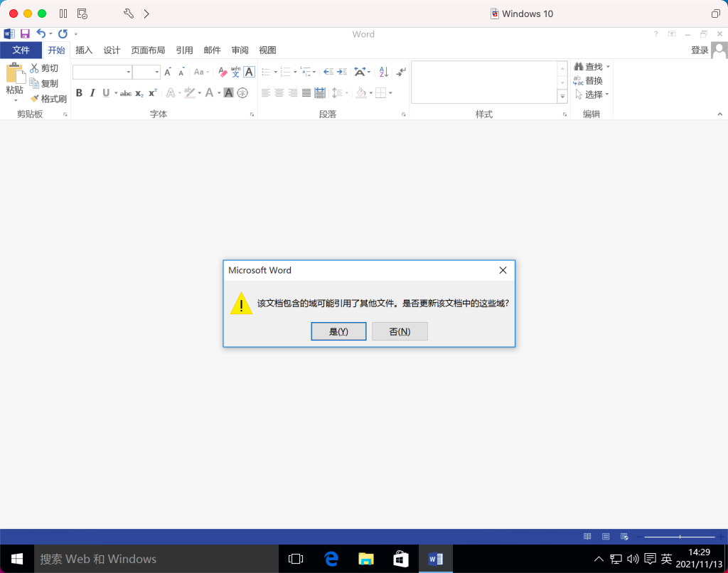Click the 替换 (Replace) button
This screenshot has height=573, width=728.
(588, 81)
